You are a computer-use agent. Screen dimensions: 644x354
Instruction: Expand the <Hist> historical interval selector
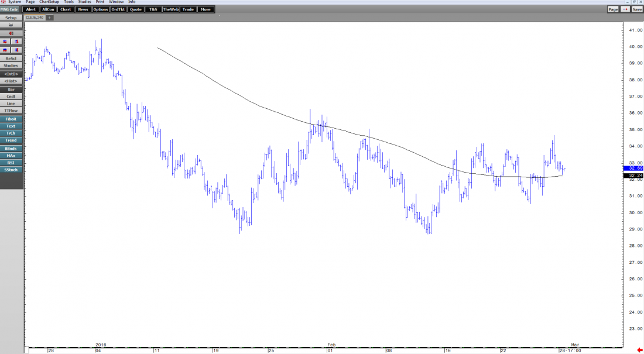pos(11,81)
